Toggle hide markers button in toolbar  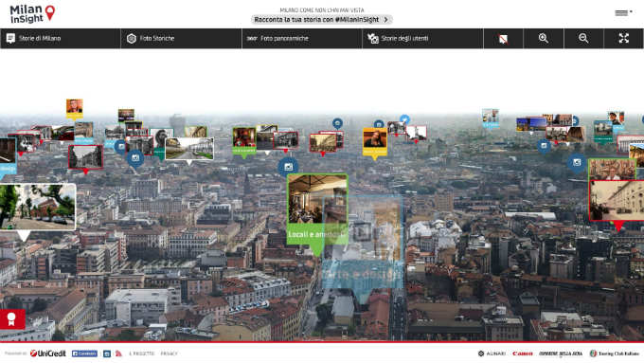503,39
